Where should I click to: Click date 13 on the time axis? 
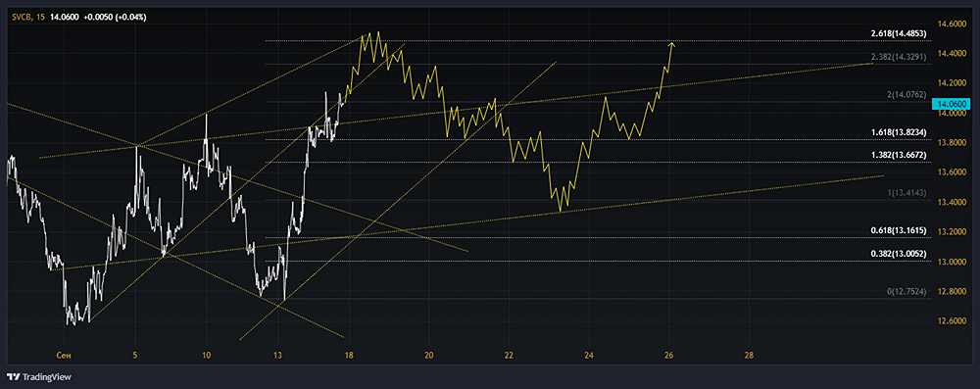point(278,356)
